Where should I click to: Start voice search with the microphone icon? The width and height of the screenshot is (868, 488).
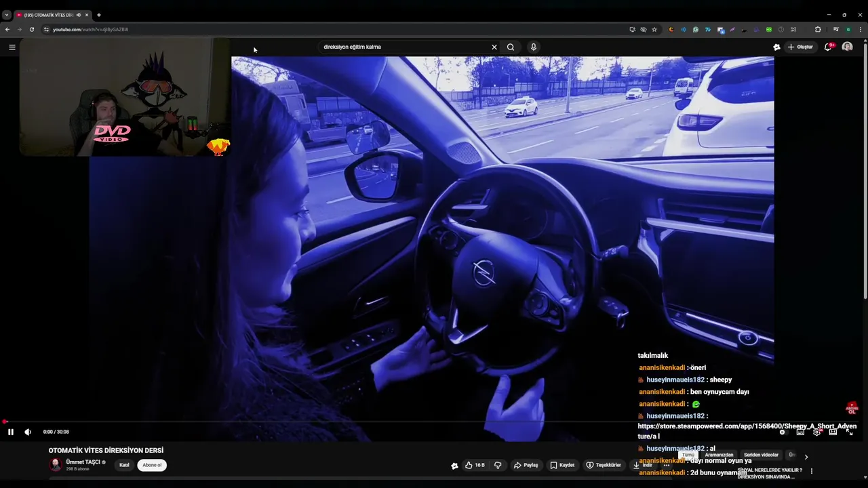534,47
